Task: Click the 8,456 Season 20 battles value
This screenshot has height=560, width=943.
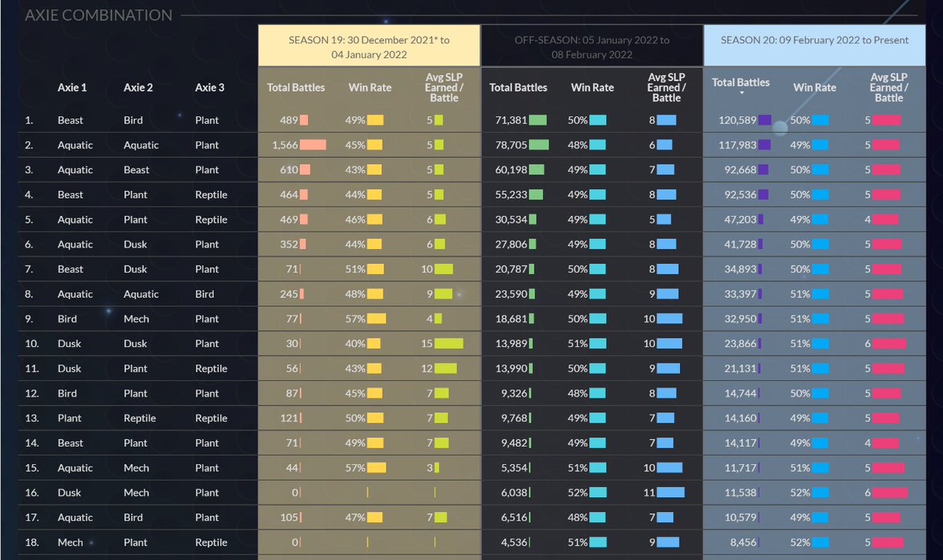Action: [743, 543]
